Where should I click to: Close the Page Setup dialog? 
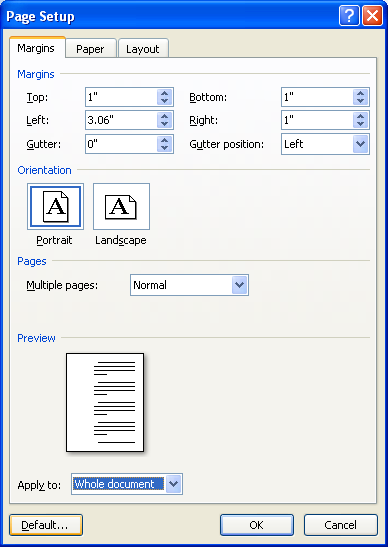[372, 16]
